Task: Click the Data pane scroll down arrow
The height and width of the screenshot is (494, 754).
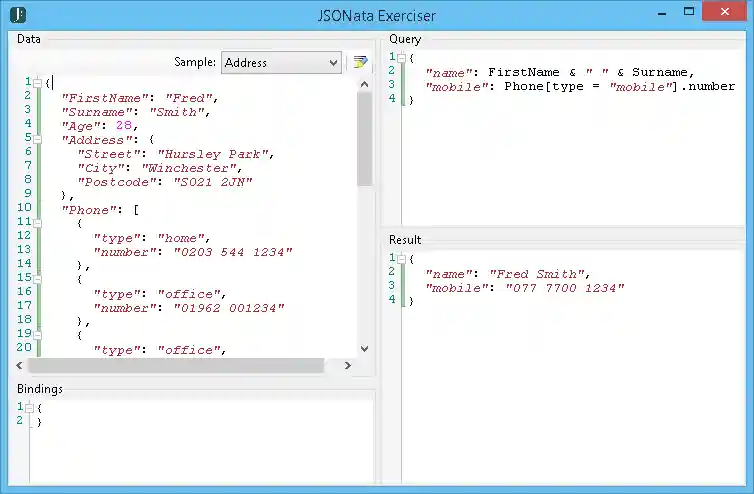Action: click(x=364, y=349)
